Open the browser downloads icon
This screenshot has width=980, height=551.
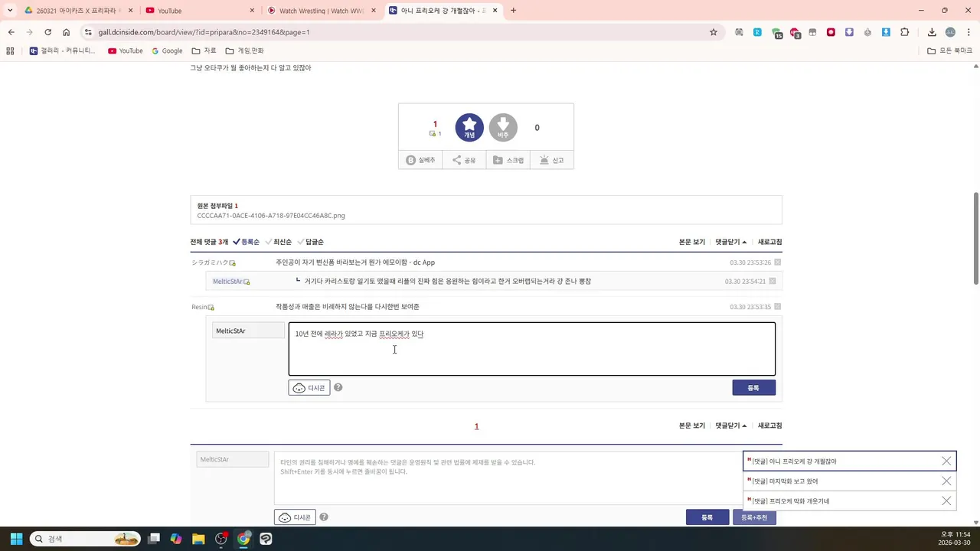(932, 32)
